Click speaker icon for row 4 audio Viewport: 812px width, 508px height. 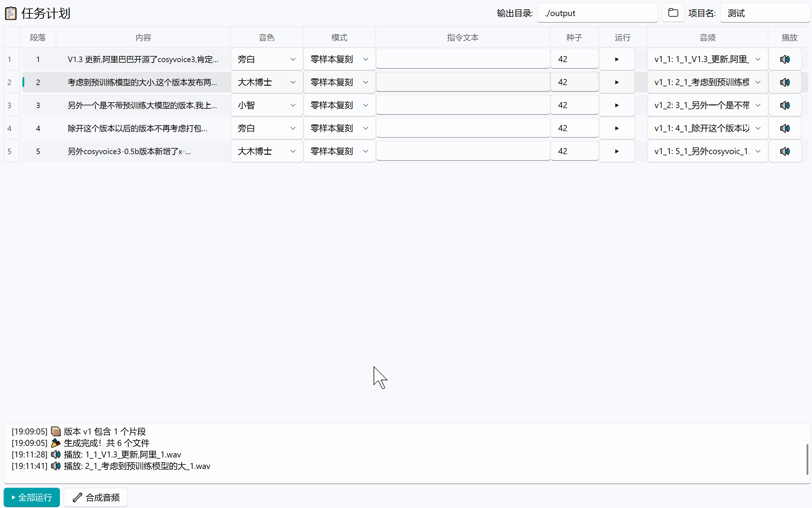tap(785, 128)
